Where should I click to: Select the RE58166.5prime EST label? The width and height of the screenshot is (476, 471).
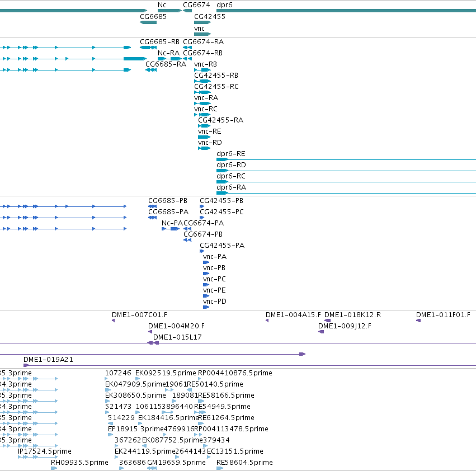pyautogui.click(x=226, y=395)
